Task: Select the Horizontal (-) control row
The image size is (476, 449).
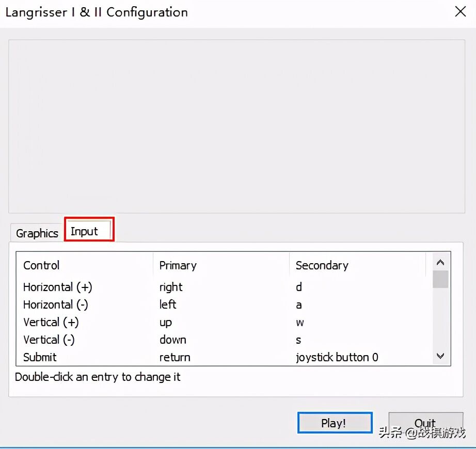Action: tap(55, 304)
